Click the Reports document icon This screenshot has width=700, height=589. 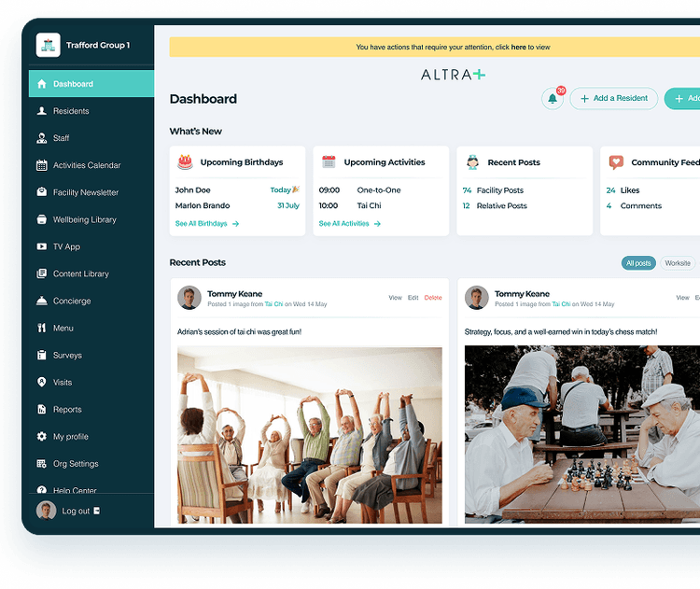41,409
